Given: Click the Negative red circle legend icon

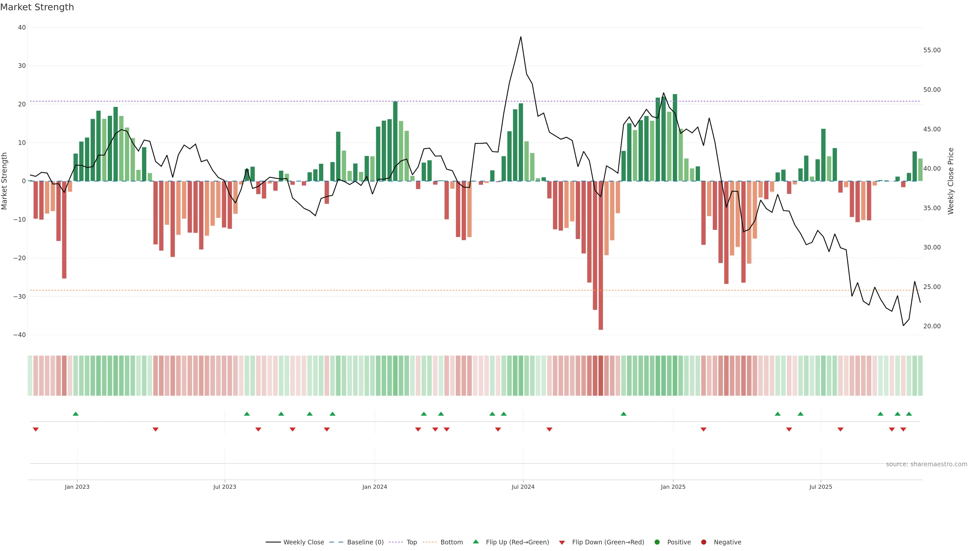Looking at the screenshot, I should click(x=703, y=542).
